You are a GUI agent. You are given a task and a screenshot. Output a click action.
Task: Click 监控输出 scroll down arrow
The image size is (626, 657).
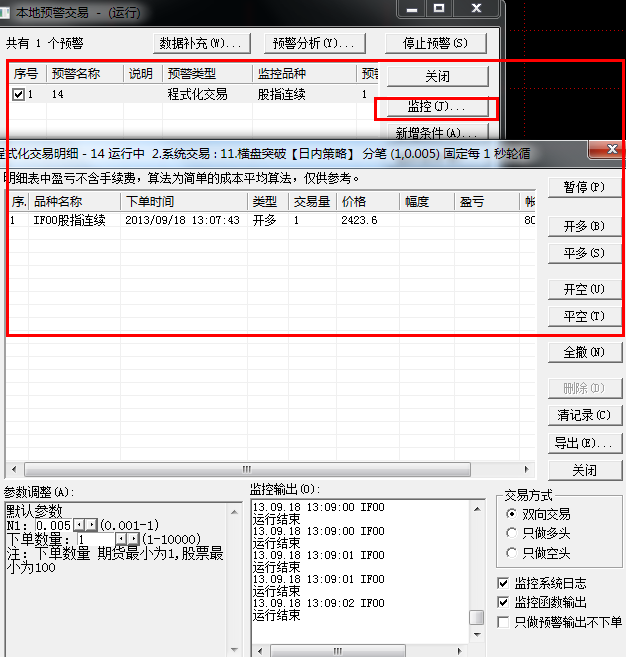coord(477,635)
